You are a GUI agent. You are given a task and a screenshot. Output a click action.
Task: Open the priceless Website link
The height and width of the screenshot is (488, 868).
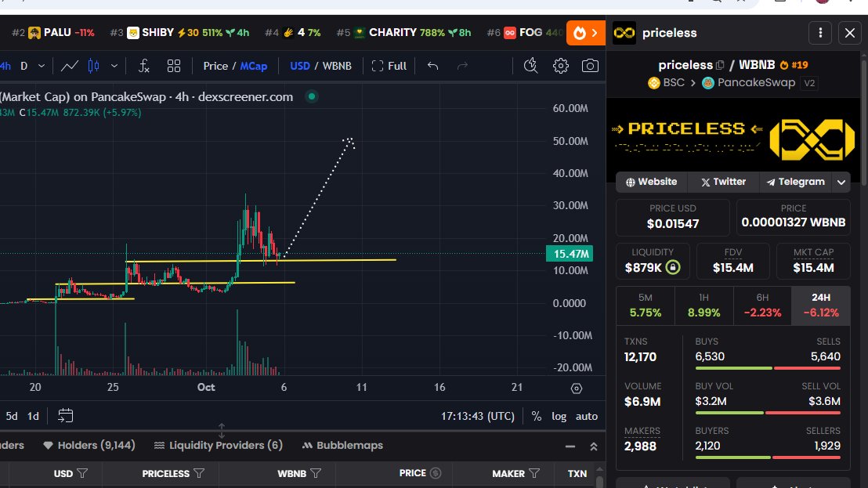point(652,182)
